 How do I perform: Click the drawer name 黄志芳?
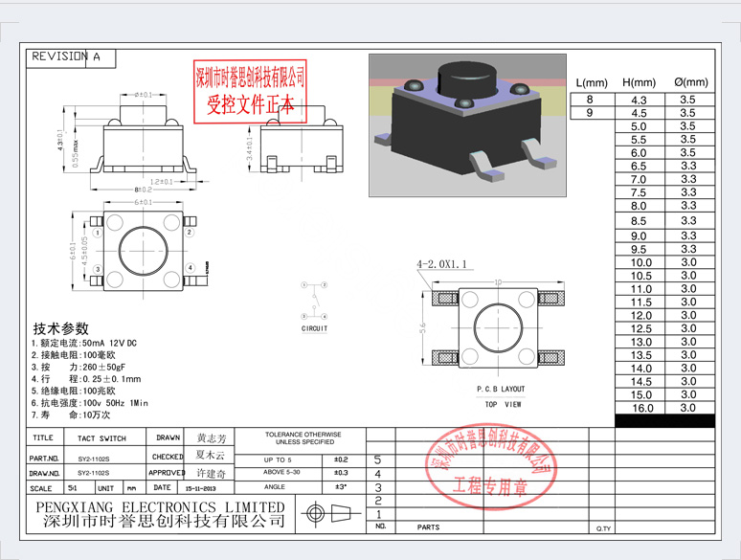click(x=212, y=438)
